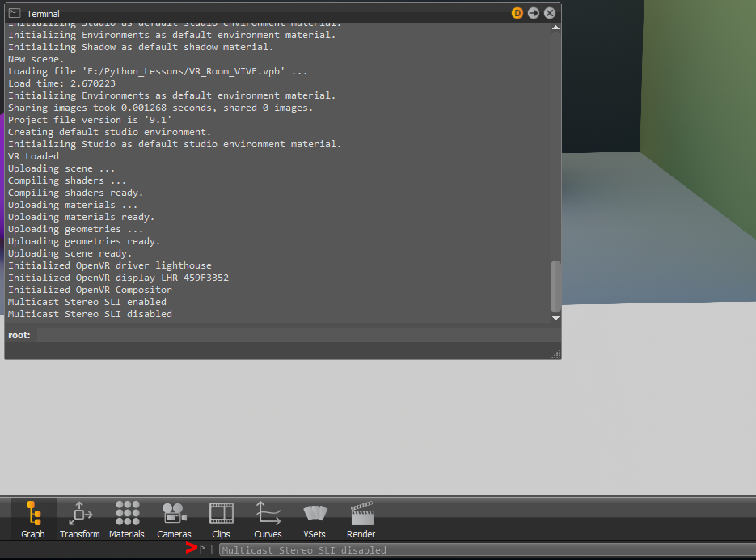Click 'Multicast Stereo SLI enabled' log line

coord(87,302)
